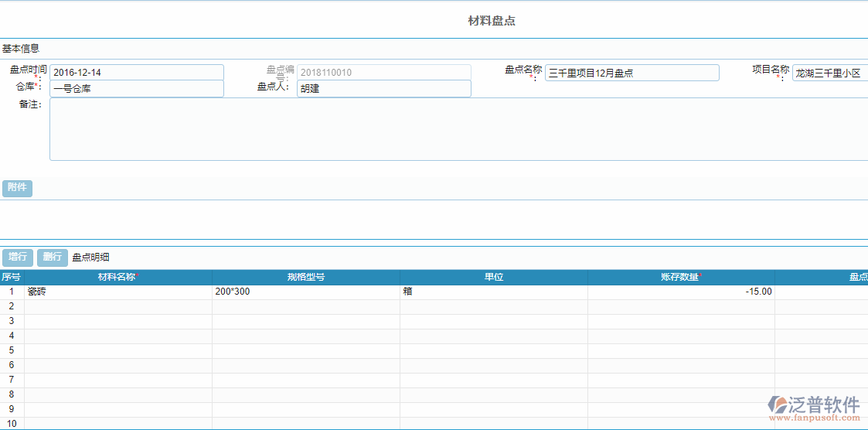The height and width of the screenshot is (430, 868).
Task: Click the 200*300 specification cell
Action: (305, 292)
